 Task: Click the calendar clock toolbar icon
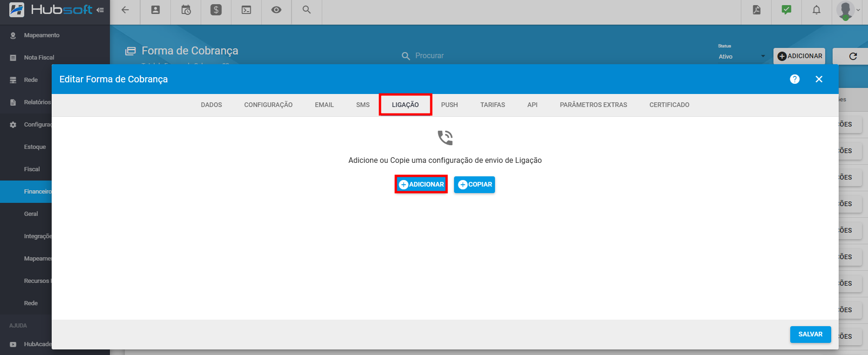click(186, 10)
